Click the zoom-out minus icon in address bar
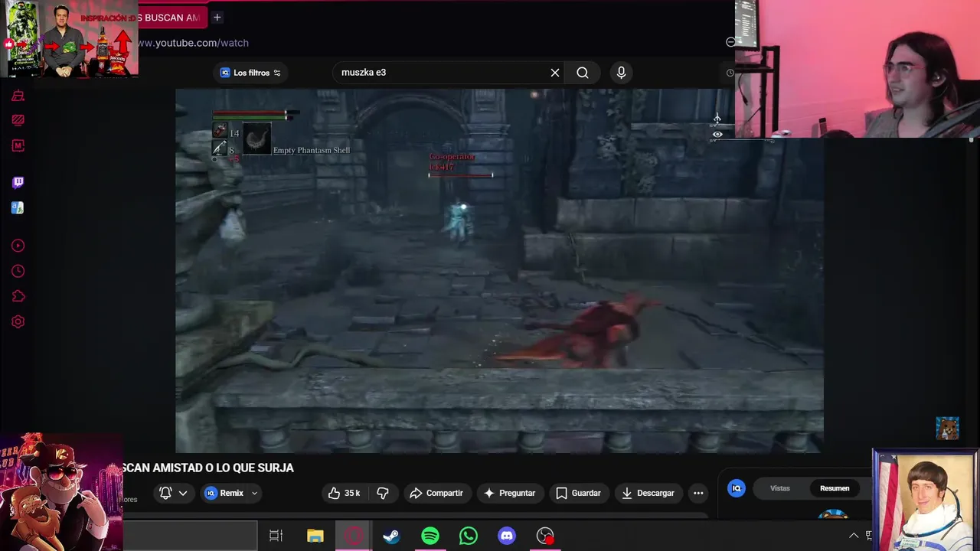This screenshot has width=980, height=551. (730, 42)
